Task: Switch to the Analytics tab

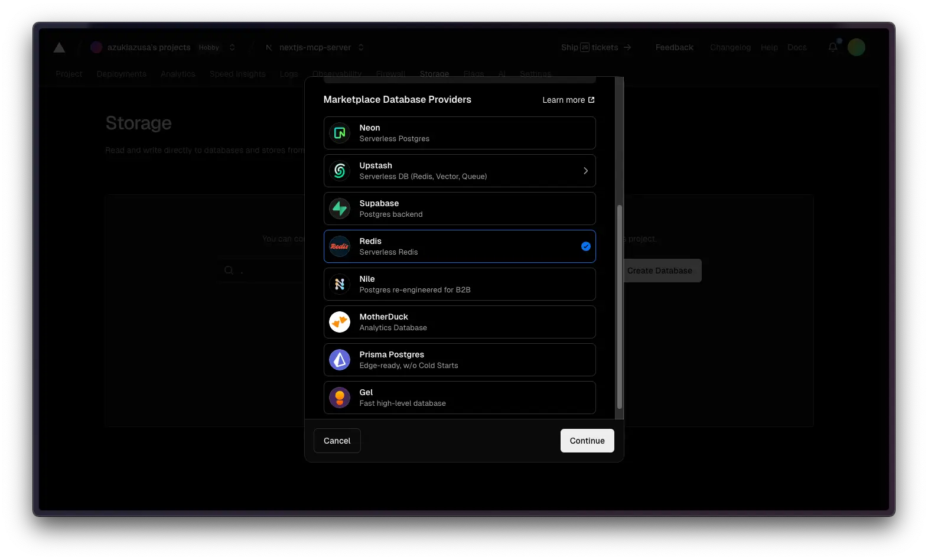Action: [x=178, y=74]
